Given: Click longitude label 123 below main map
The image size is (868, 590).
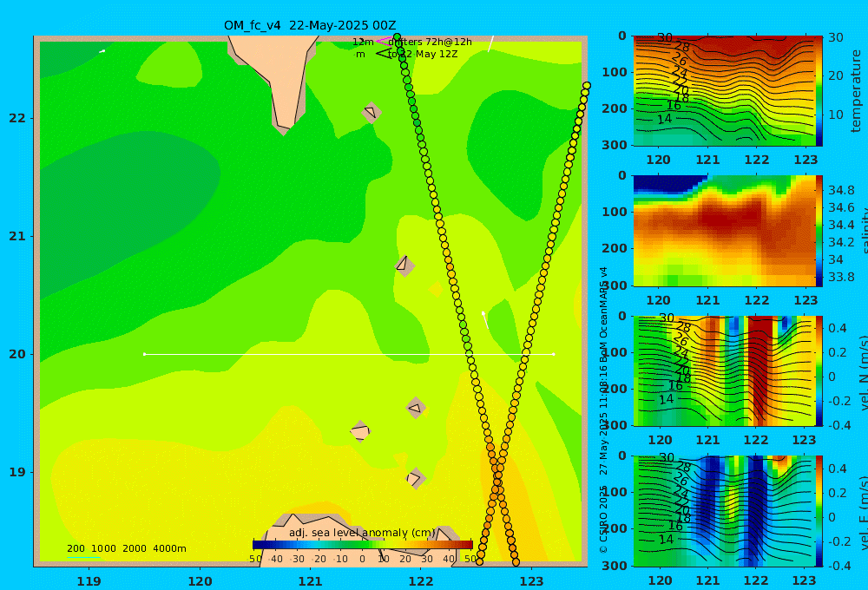Looking at the screenshot, I should (x=531, y=581).
